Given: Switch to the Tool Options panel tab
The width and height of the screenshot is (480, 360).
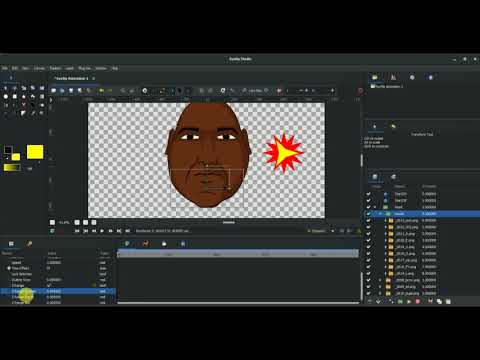Looking at the screenshot, I should (x=375, y=126).
